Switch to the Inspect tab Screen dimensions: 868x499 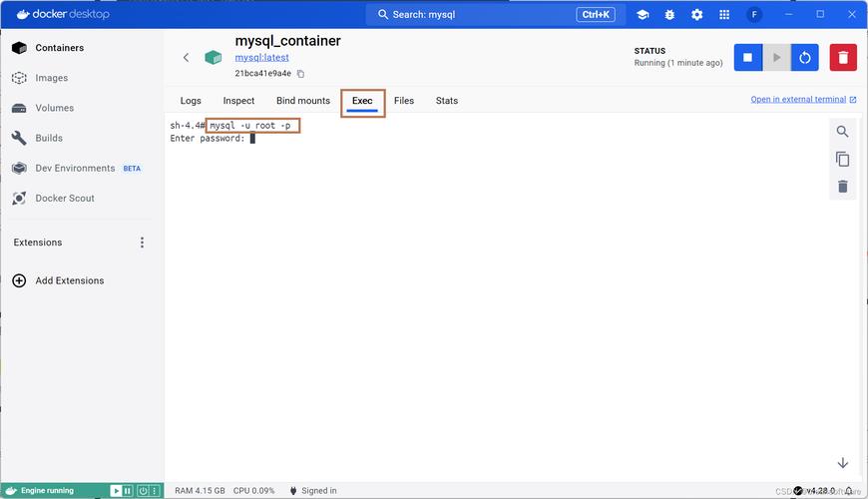click(238, 101)
